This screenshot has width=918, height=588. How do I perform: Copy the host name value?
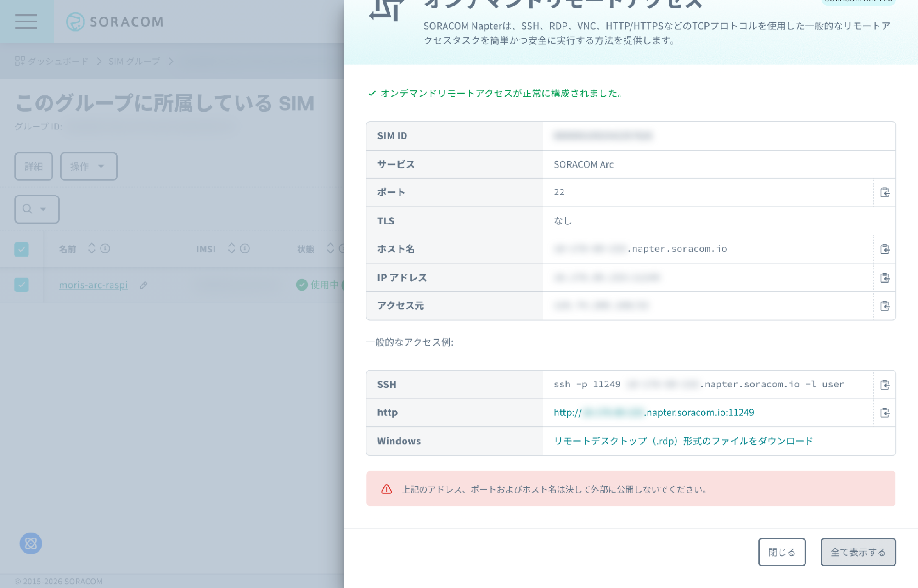(x=884, y=249)
